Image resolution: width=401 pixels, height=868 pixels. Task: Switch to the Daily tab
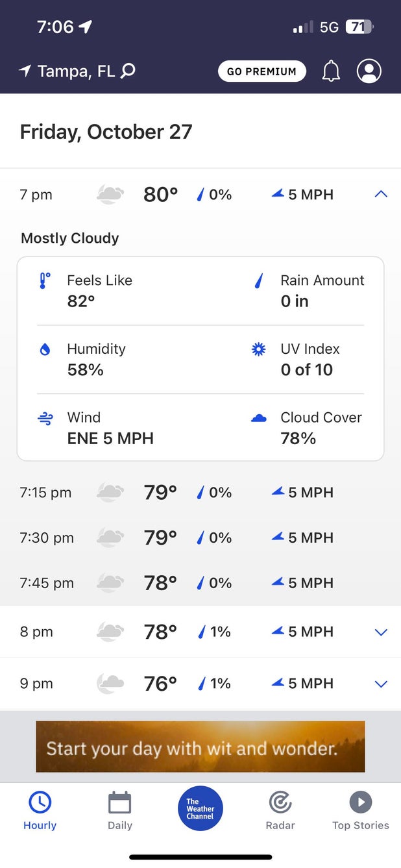coord(120,810)
